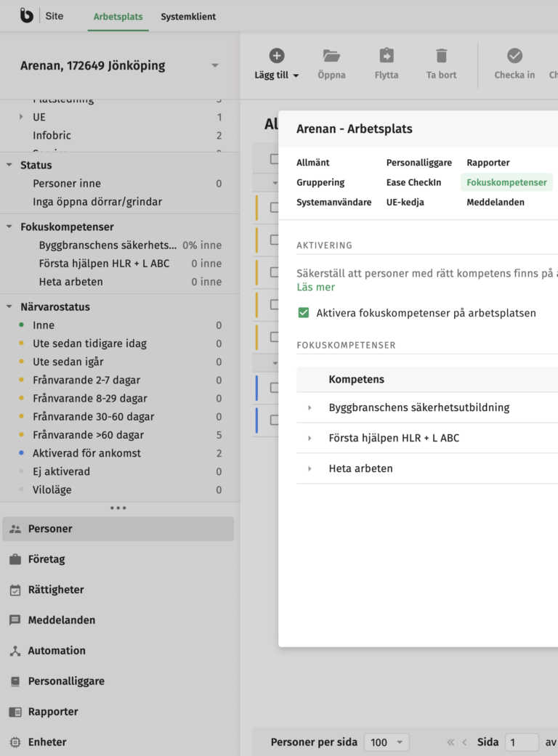
Task: Click the Flytta move icon
Action: (x=387, y=56)
